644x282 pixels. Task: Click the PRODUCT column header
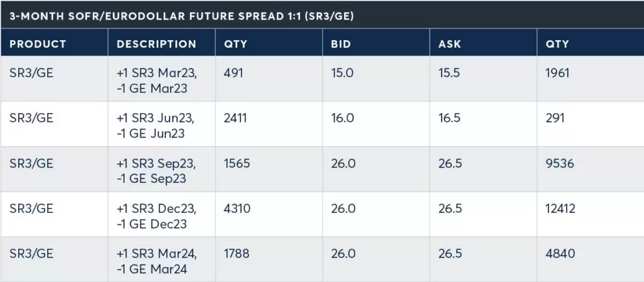tap(38, 44)
